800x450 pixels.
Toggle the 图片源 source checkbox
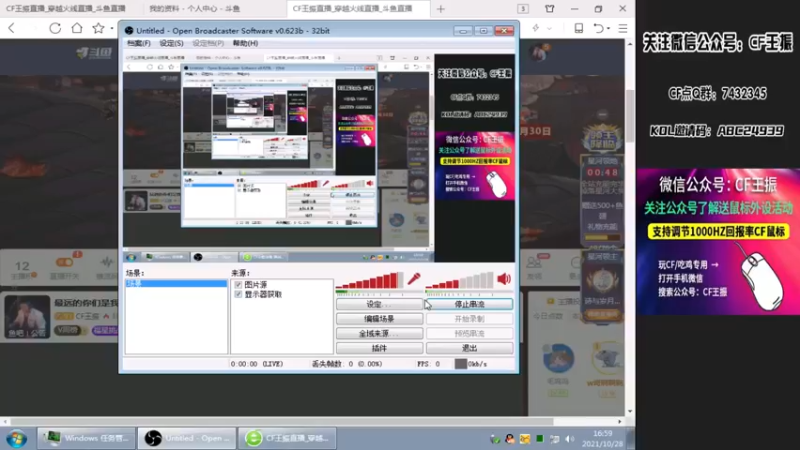238,285
